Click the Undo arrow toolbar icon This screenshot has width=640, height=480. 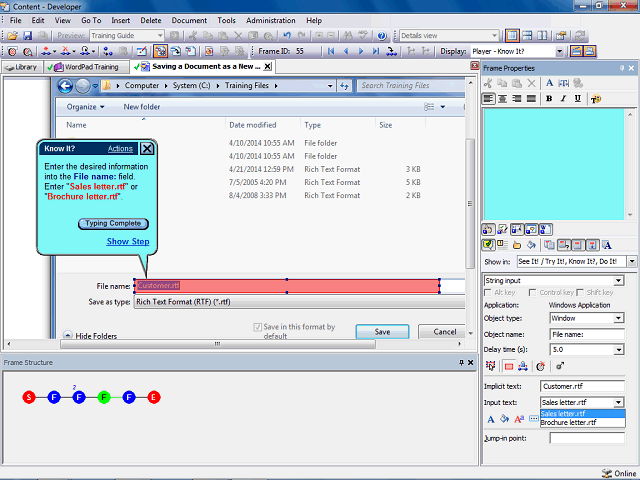[x=287, y=36]
